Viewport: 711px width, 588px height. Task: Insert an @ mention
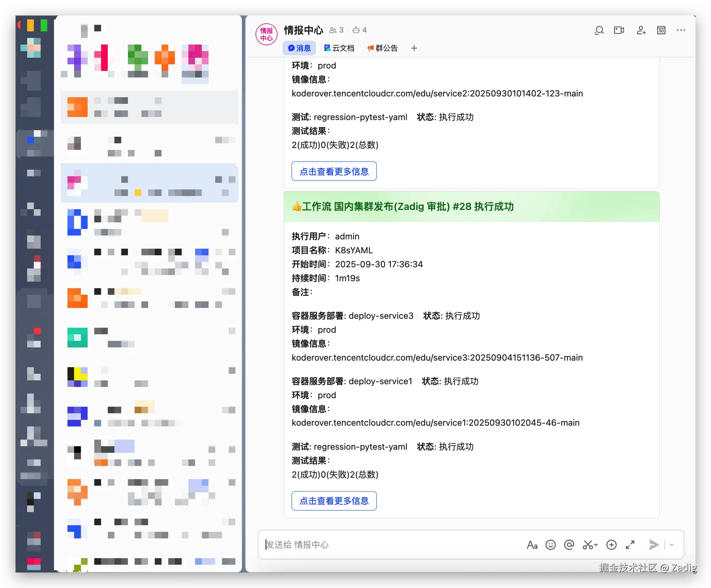[569, 545]
